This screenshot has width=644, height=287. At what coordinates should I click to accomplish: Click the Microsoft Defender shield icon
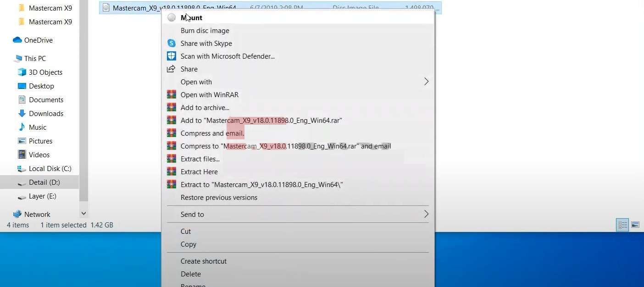172,56
